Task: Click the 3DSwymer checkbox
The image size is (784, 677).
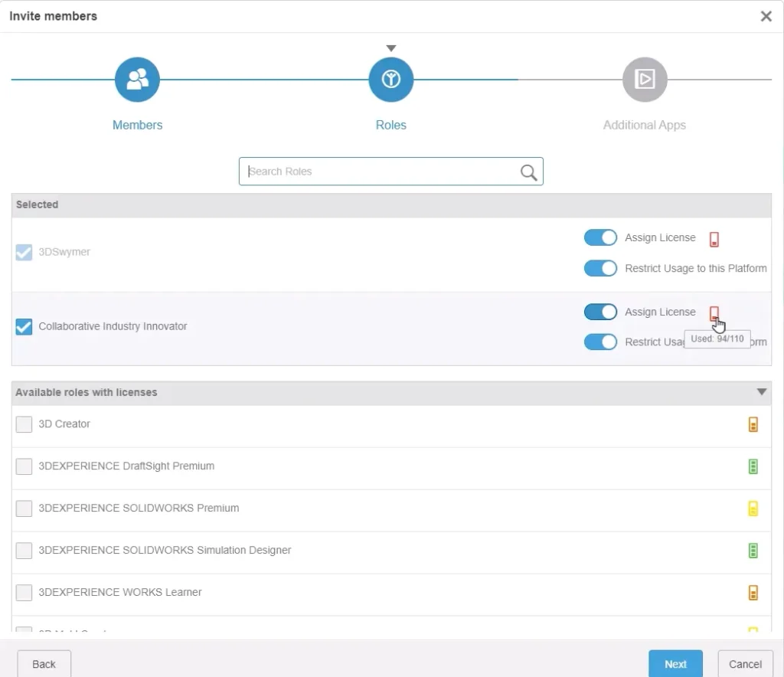Action: [x=24, y=252]
